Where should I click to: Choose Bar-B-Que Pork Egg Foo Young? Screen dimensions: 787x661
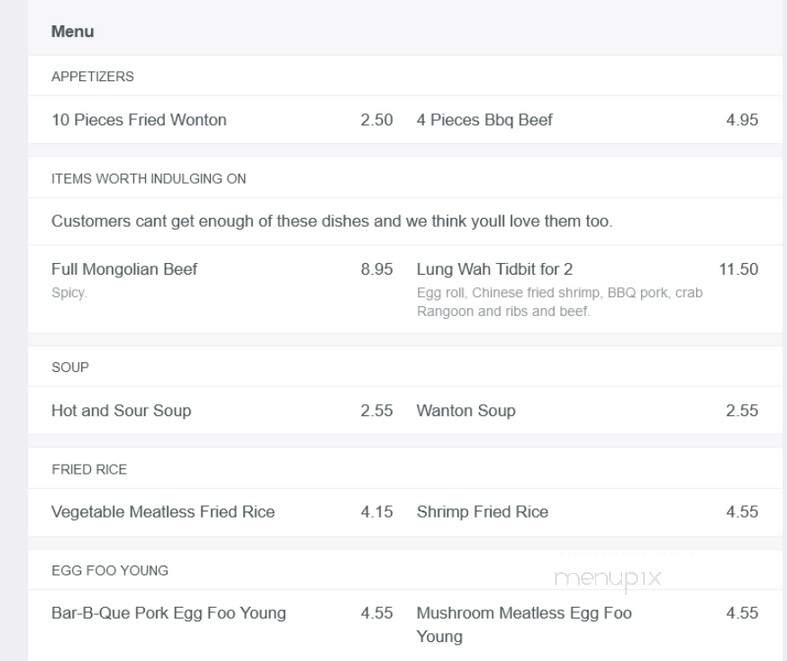click(x=168, y=613)
